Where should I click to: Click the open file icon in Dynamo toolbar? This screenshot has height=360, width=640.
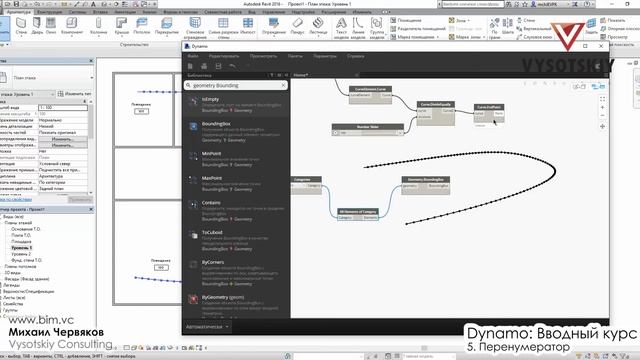pyautogui.click(x=204, y=66)
